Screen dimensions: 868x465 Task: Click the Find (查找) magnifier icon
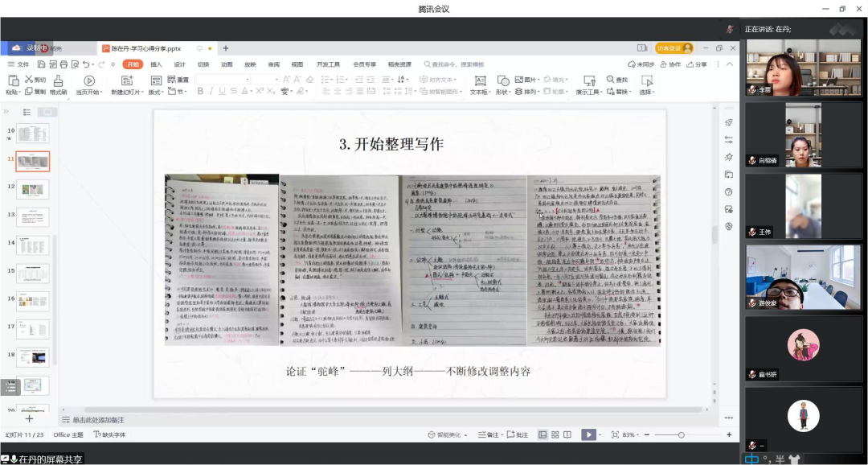pyautogui.click(x=609, y=80)
